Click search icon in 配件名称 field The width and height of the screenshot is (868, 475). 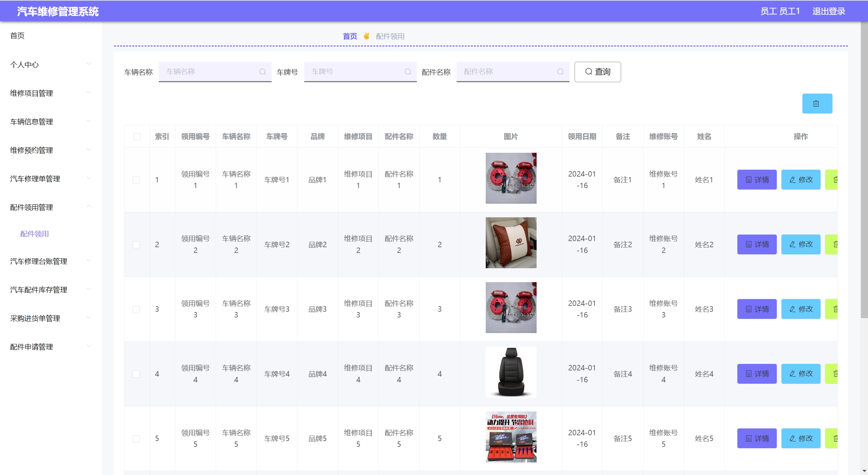pos(560,72)
